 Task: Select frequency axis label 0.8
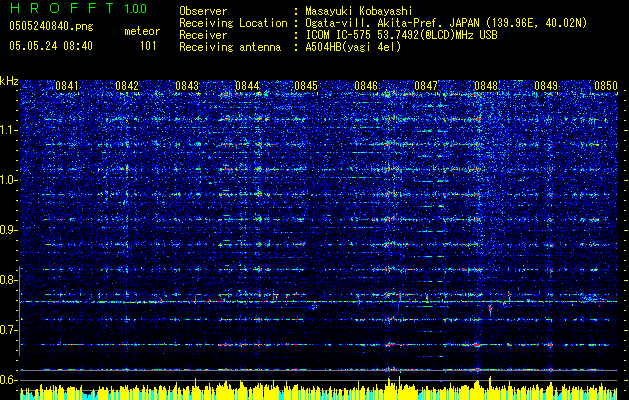click(x=8, y=280)
